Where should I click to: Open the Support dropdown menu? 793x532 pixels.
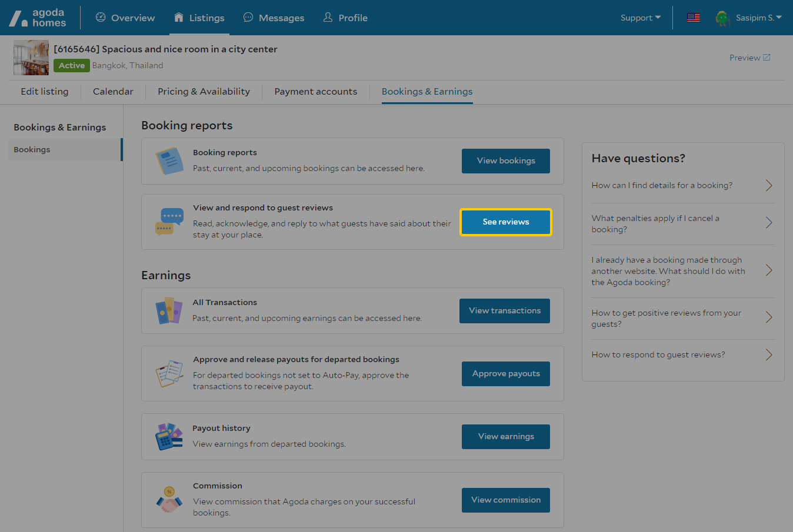(640, 18)
